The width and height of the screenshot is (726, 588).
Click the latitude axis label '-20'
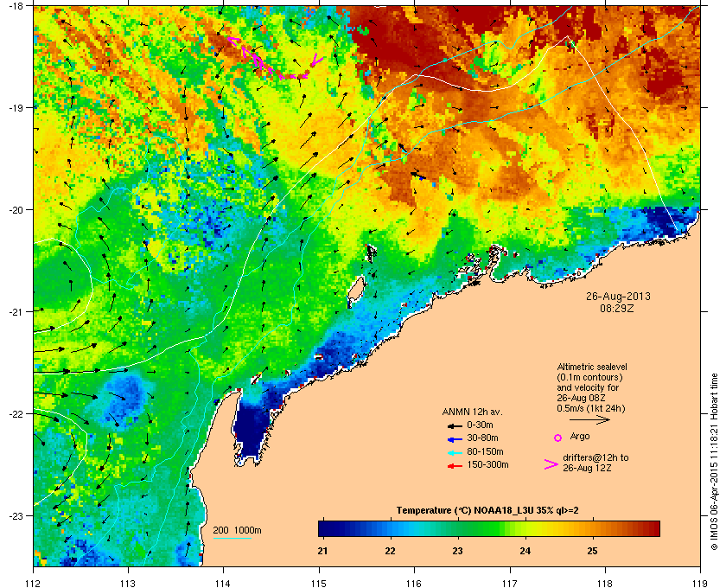[x=16, y=209]
